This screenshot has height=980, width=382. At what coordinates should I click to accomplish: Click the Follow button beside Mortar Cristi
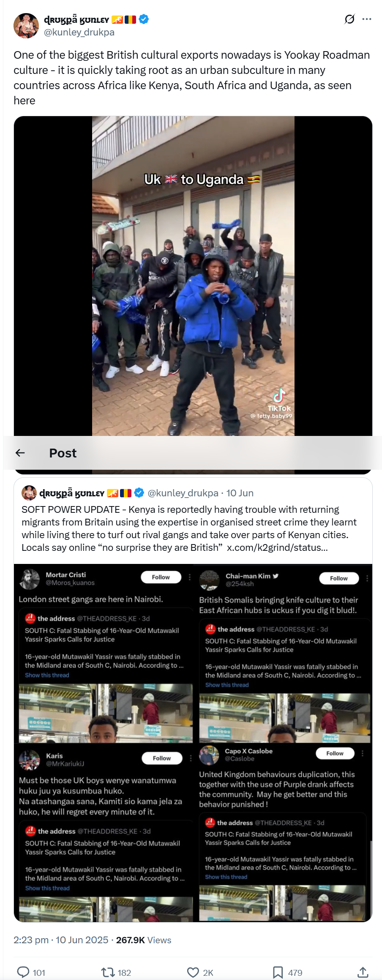(161, 577)
